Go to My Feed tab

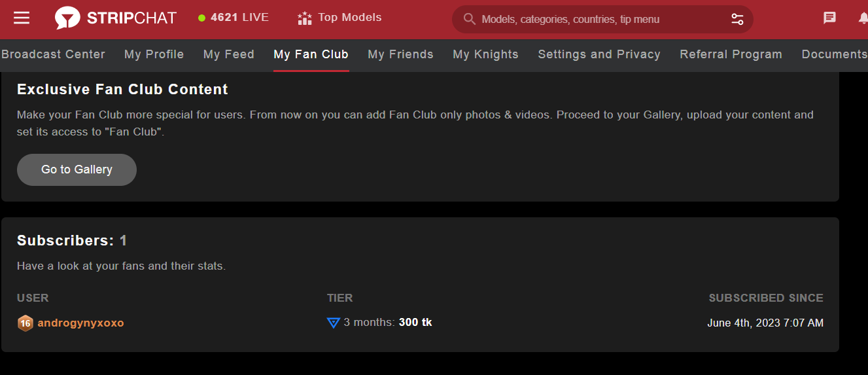tap(228, 54)
